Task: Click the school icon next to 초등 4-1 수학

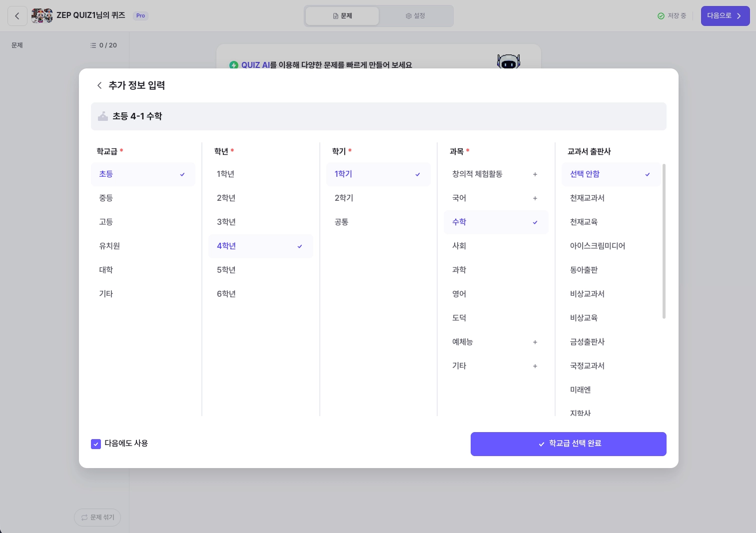Action: click(x=103, y=116)
